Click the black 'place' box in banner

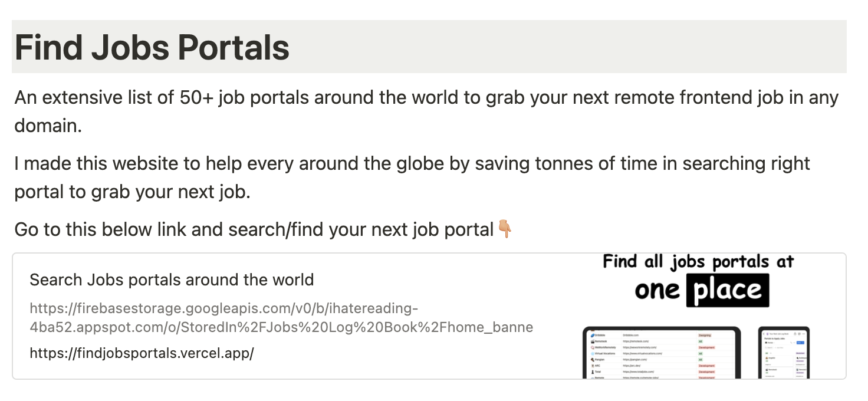tap(728, 290)
